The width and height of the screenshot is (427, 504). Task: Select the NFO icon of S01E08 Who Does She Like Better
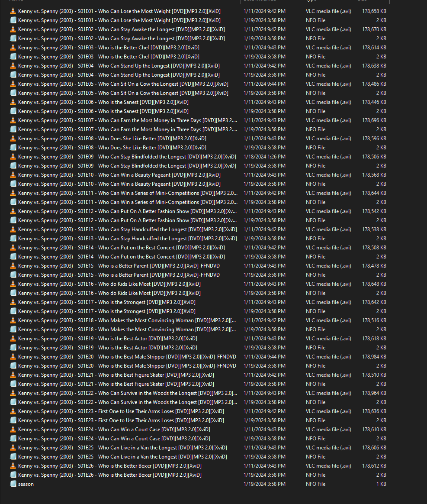13,147
